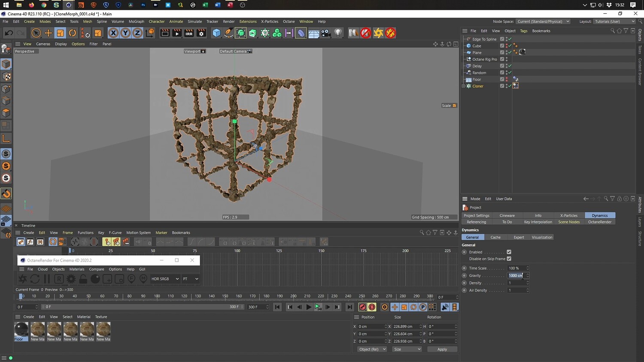Open the HDR SRGB dropdown in Octane

(165, 279)
